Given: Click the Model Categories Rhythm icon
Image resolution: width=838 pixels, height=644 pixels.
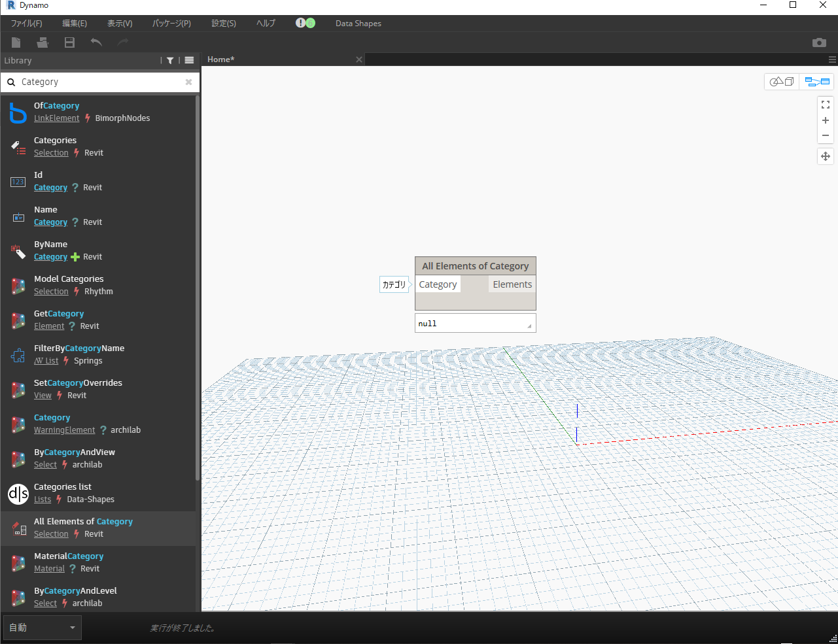Looking at the screenshot, I should [x=18, y=286].
